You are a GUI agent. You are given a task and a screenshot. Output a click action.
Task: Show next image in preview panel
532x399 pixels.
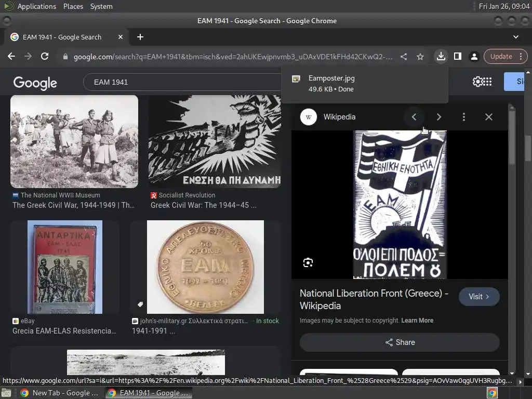pos(438,117)
